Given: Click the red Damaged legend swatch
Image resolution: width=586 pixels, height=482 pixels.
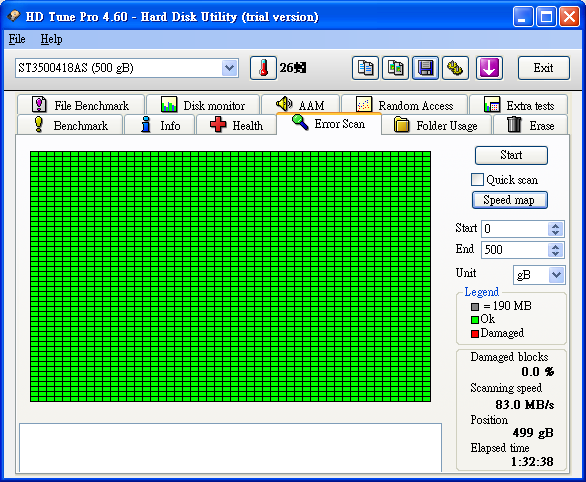Looking at the screenshot, I should [475, 334].
